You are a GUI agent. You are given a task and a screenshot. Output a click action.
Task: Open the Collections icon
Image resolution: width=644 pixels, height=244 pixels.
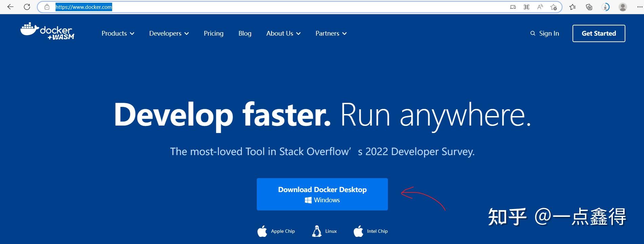[589, 7]
